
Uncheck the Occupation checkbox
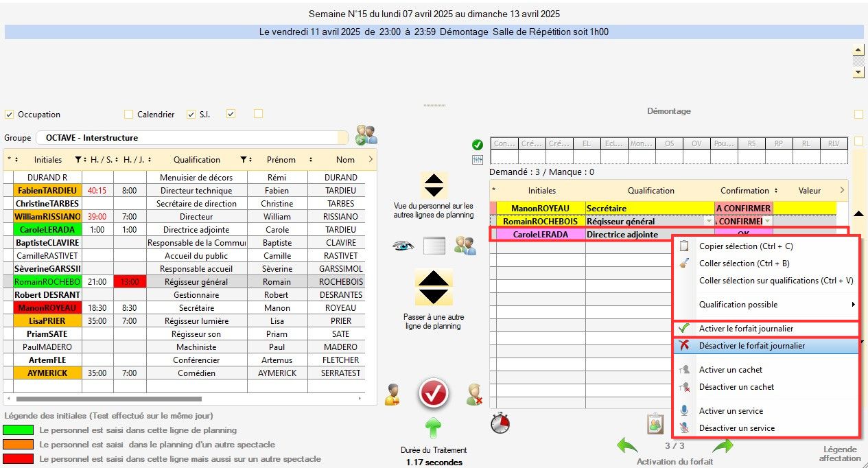10,115
